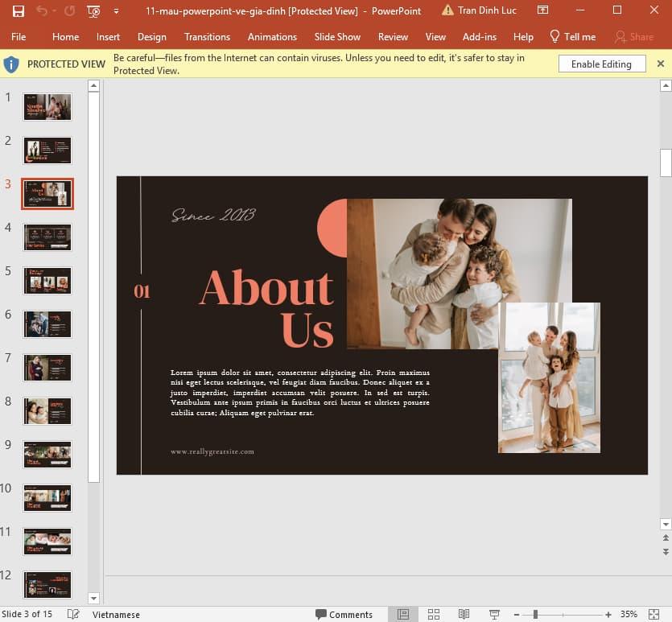Select slide 7 thumbnail in the panel
The image size is (672, 622).
[47, 368]
